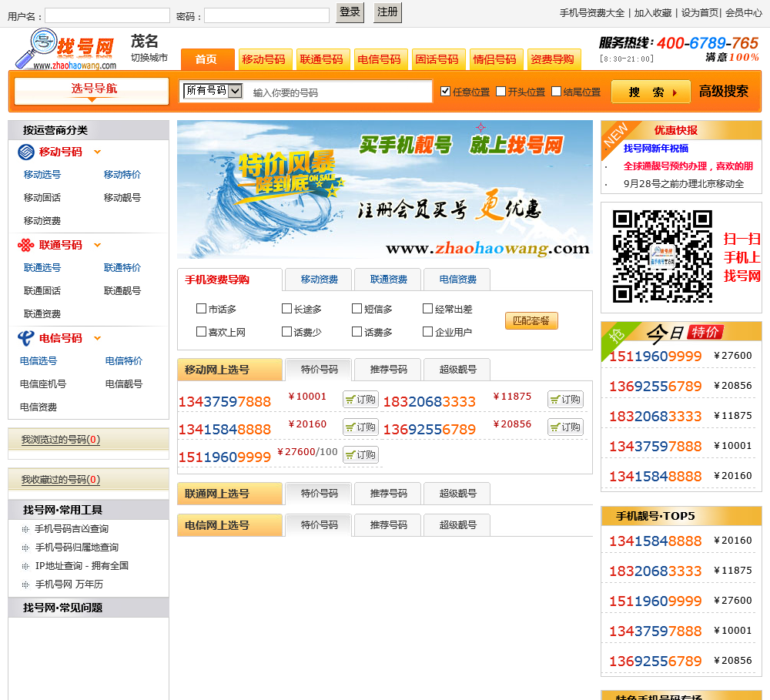Toggle 任意位置 search position checkbox
770x700 pixels.
point(445,92)
